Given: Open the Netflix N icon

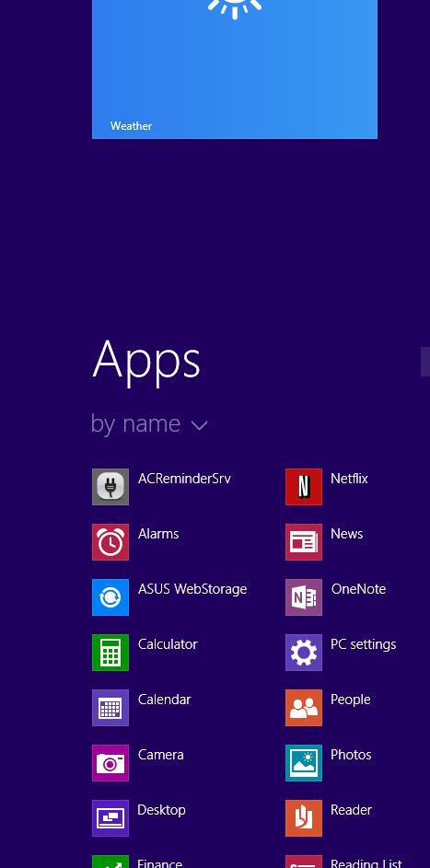Looking at the screenshot, I should click(304, 487).
